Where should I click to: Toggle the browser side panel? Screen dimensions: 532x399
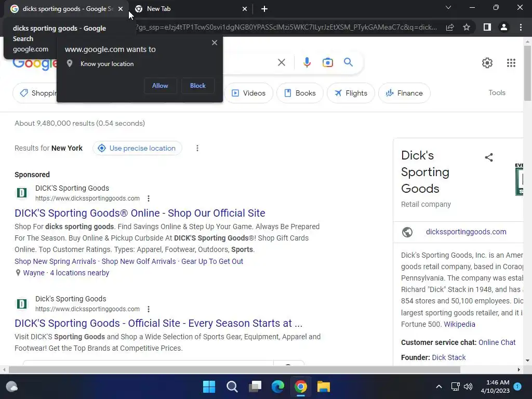(x=487, y=27)
